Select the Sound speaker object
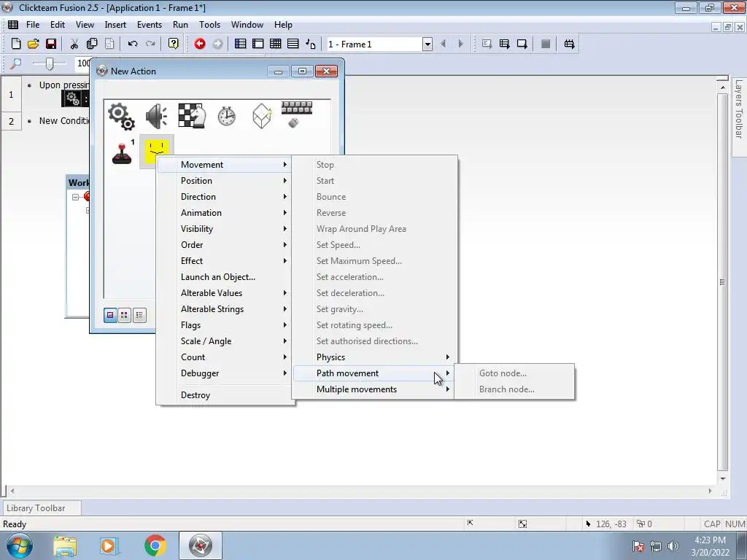747x560 pixels. pyautogui.click(x=156, y=116)
